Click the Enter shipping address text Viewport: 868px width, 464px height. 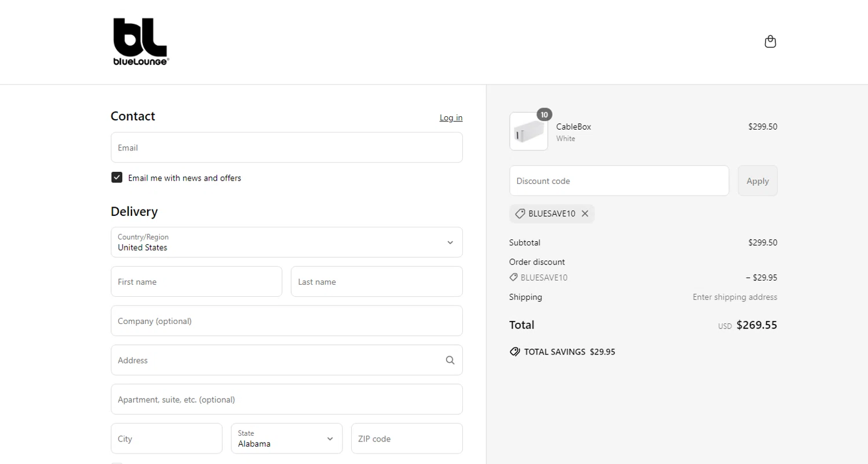[x=735, y=297]
